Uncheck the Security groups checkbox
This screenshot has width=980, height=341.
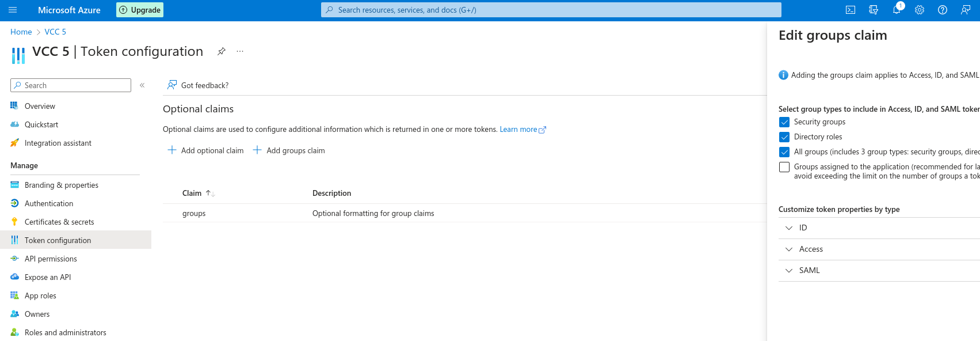click(x=784, y=122)
